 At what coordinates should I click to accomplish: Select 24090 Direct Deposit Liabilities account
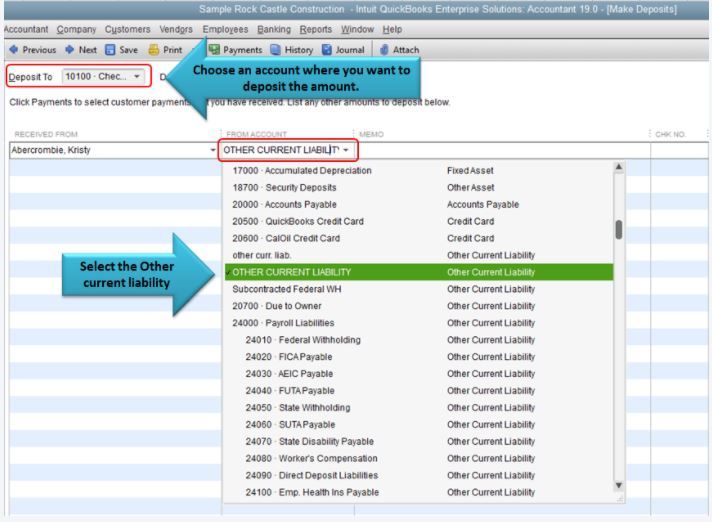[418, 476]
